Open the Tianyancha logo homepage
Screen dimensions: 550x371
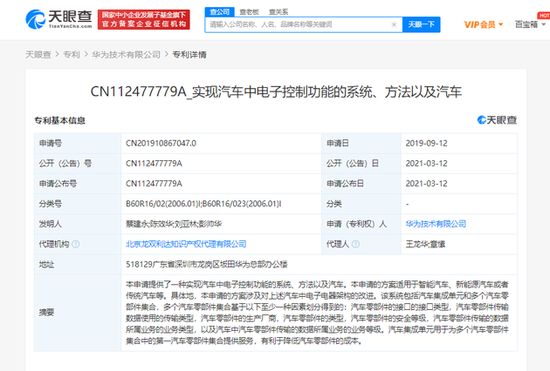coord(59,19)
